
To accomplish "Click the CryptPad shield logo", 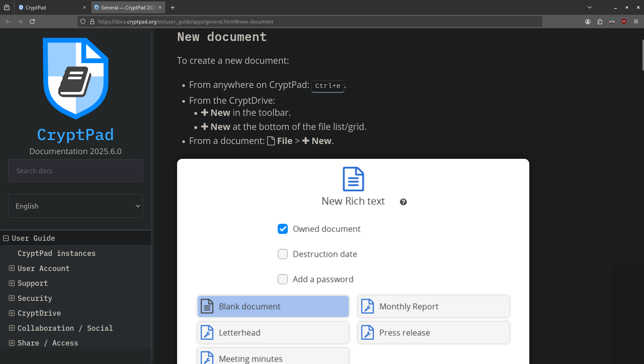I will (x=75, y=78).
